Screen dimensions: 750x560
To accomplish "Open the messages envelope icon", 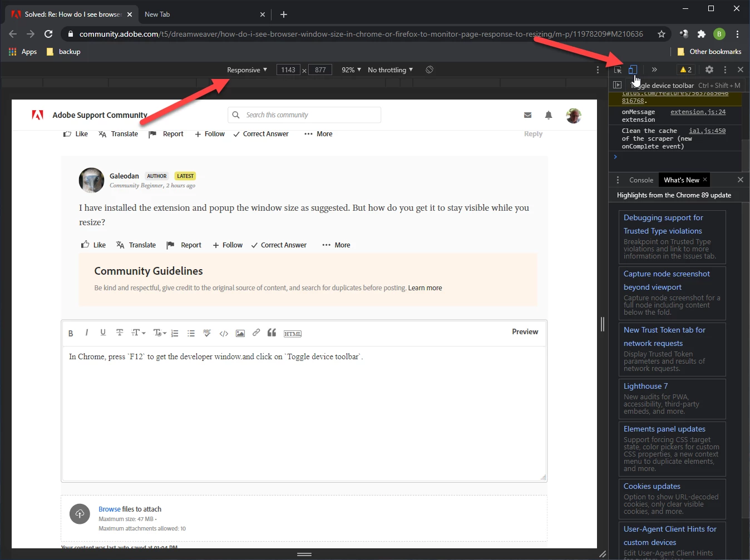I will coord(527,115).
